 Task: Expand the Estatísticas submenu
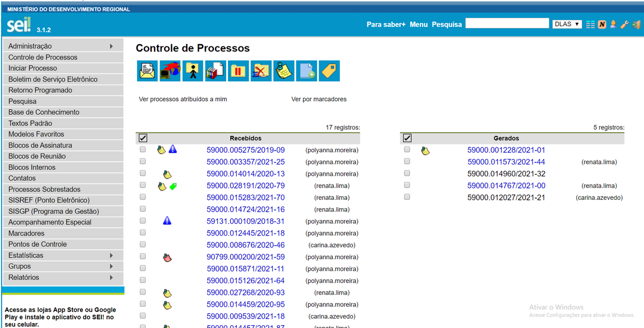tap(62, 255)
